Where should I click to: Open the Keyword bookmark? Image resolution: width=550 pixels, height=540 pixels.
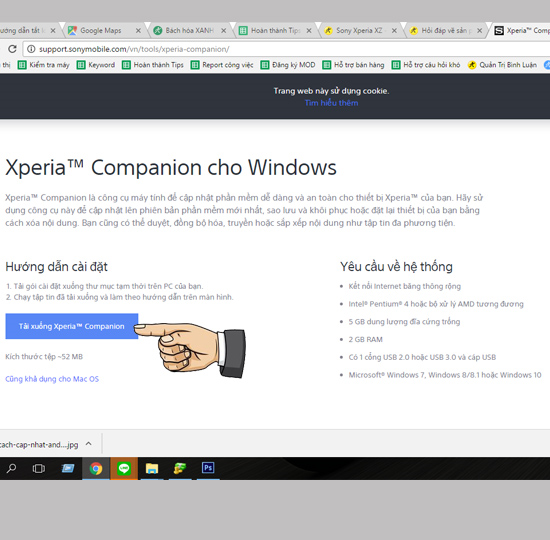pyautogui.click(x=96, y=65)
